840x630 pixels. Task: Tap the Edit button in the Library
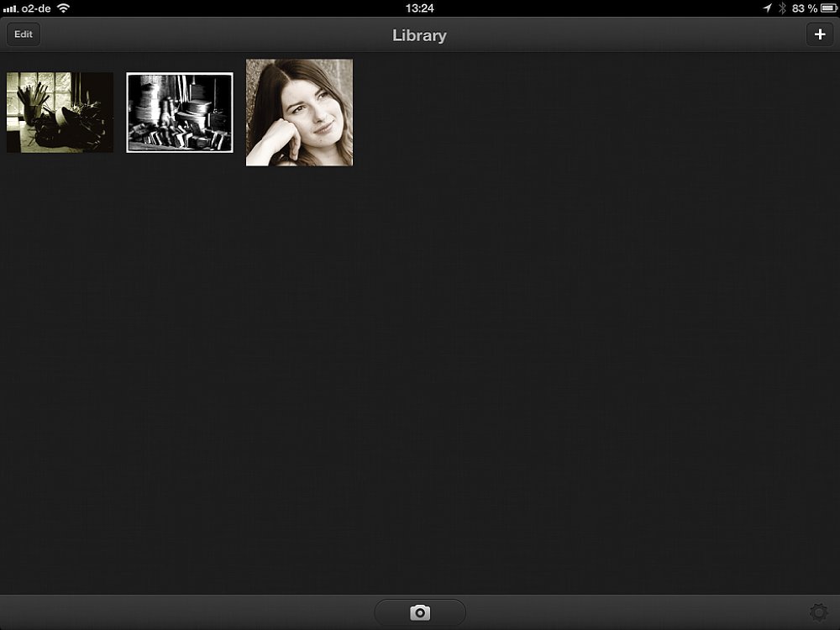tap(24, 34)
